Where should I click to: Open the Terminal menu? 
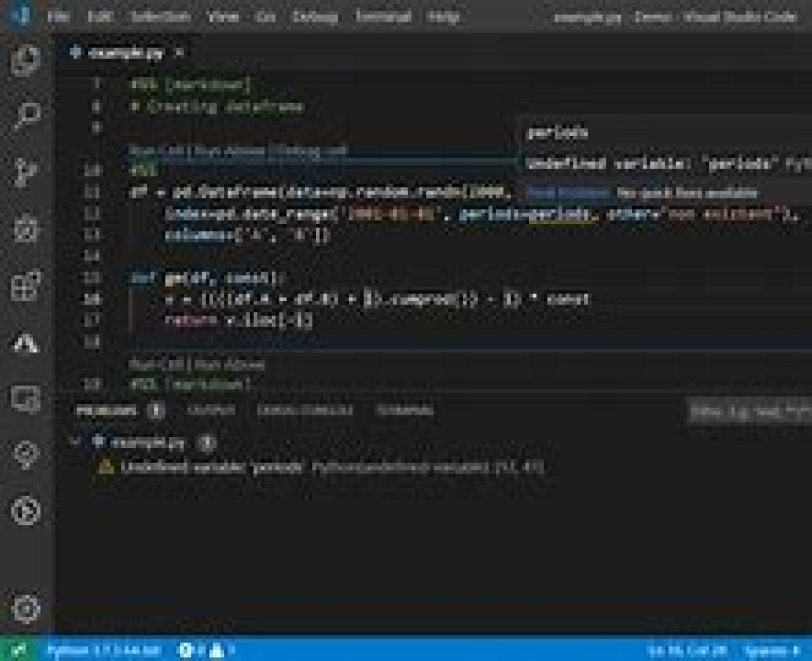383,16
